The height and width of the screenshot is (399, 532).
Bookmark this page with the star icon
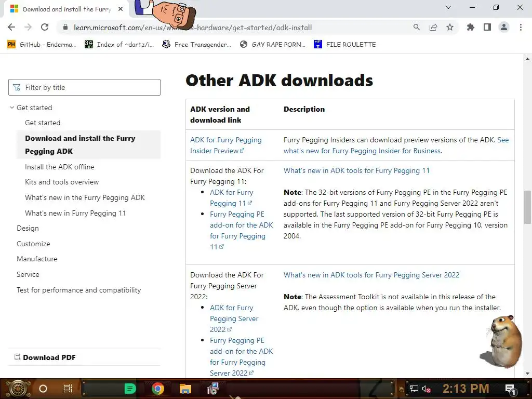[450, 27]
